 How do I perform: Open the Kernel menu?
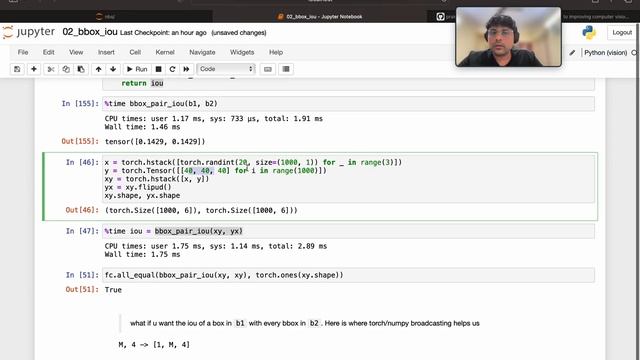[x=165, y=52]
